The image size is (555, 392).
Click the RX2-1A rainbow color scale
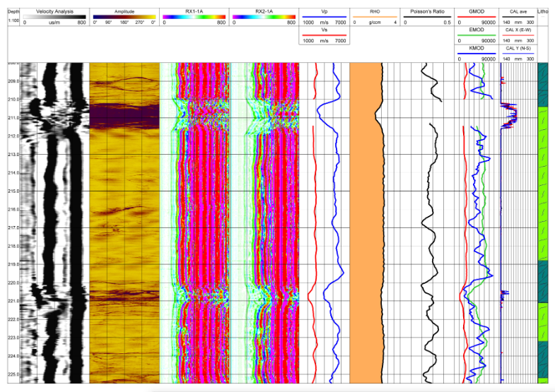tap(264, 17)
